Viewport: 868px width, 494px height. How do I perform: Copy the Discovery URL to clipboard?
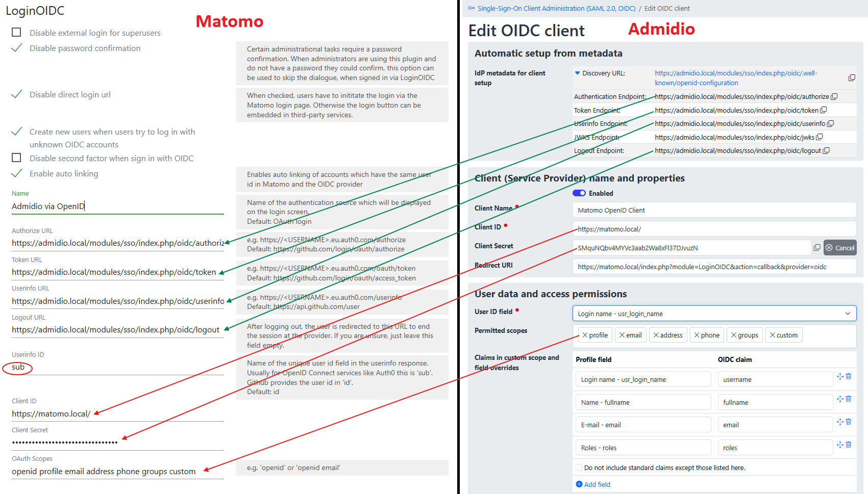(852, 78)
